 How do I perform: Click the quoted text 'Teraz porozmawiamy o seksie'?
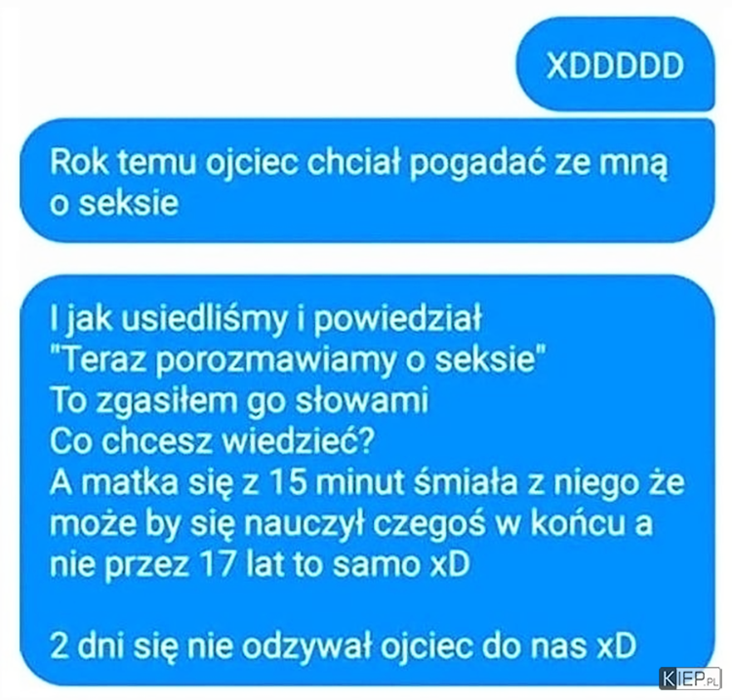pos(298,360)
